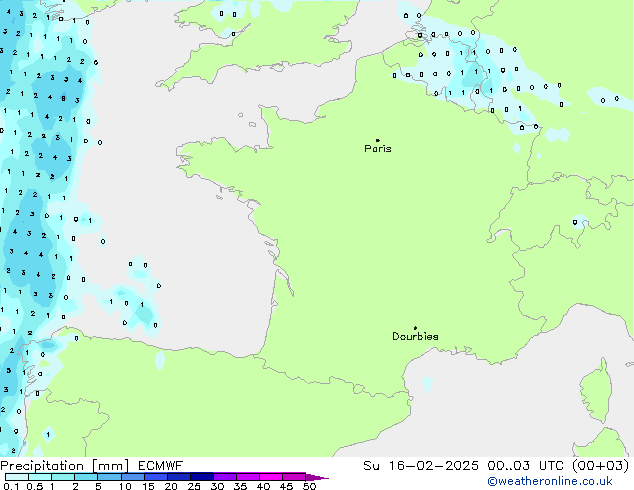Click the 'Precipitation [mm]' title text
634x490 pixels.
tap(65, 466)
